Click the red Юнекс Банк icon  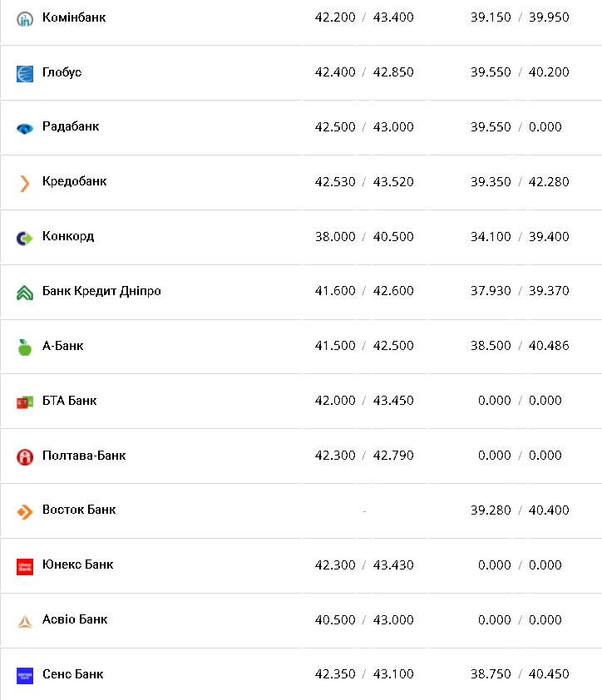pos(25,566)
